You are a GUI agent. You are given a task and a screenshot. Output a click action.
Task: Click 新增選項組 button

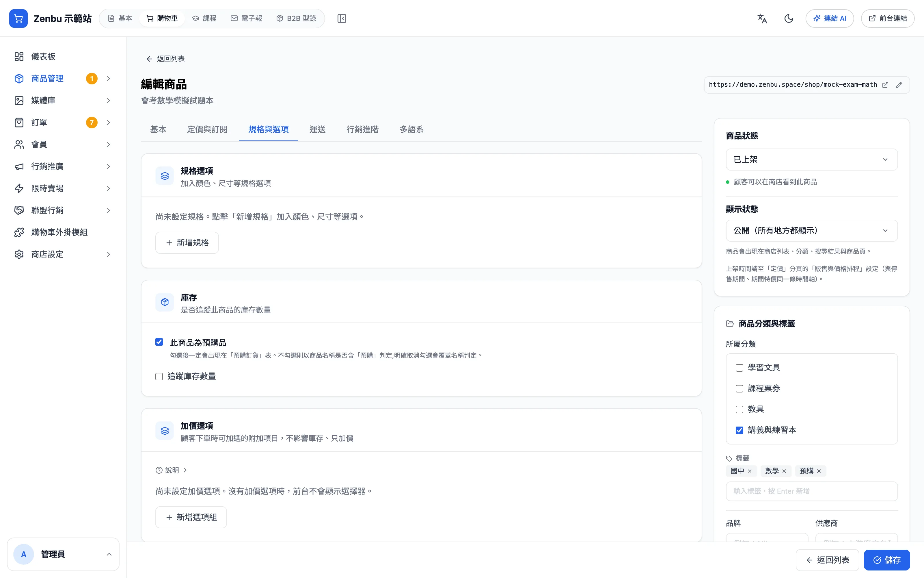pyautogui.click(x=191, y=517)
